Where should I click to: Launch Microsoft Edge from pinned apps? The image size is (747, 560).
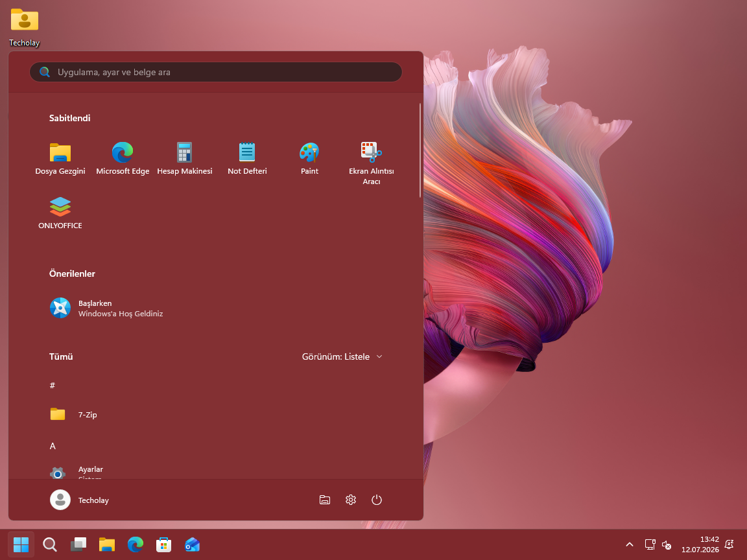tap(123, 159)
